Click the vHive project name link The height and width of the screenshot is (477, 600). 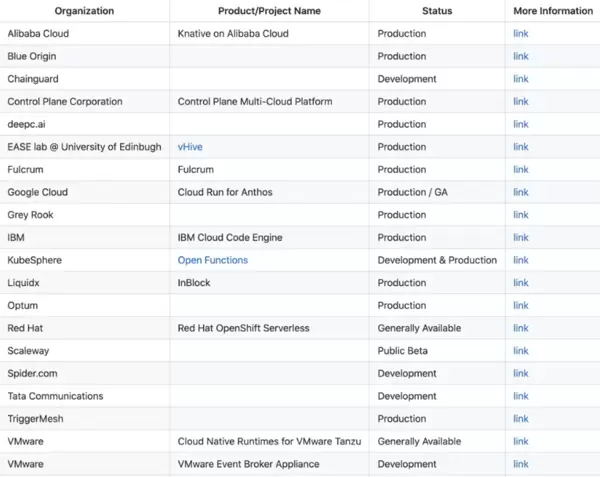tap(190, 147)
